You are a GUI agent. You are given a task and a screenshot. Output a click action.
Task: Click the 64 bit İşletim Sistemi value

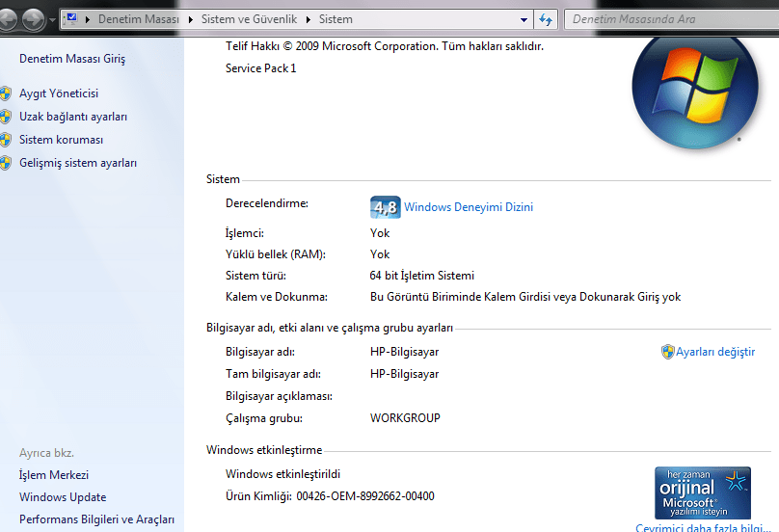click(421, 276)
